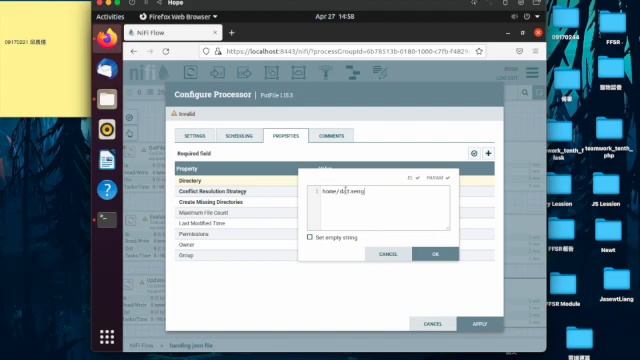
Task: Open the Firefox application menu icon
Action: click(536, 51)
